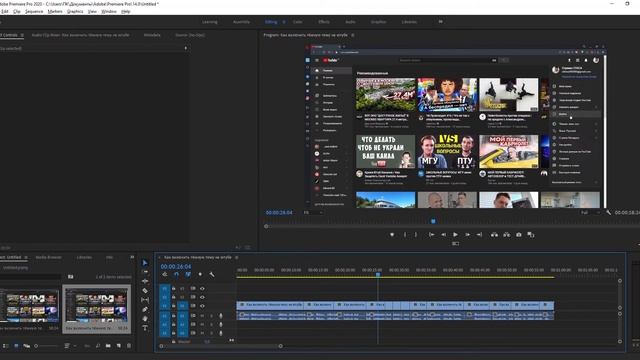640x360 pixels.
Task: Select the Selection tool arrow
Action: 145,263
